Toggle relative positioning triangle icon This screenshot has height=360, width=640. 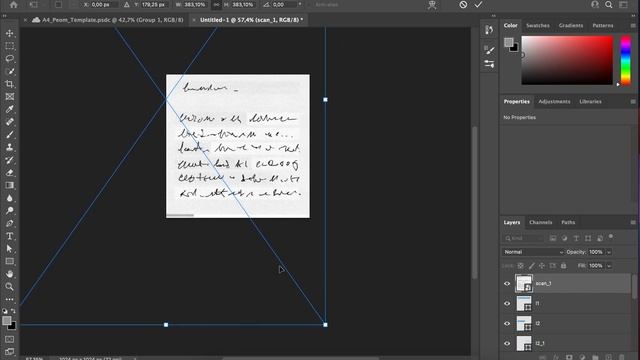(127, 4)
